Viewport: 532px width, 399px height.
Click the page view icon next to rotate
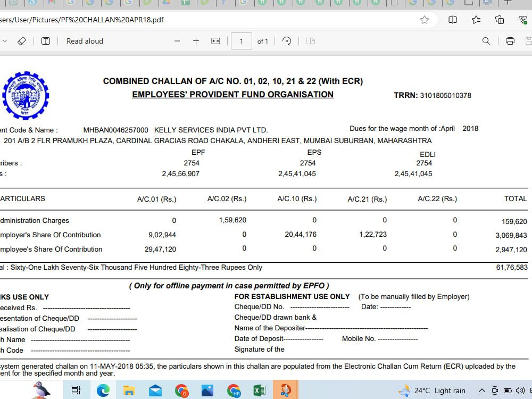[311, 41]
